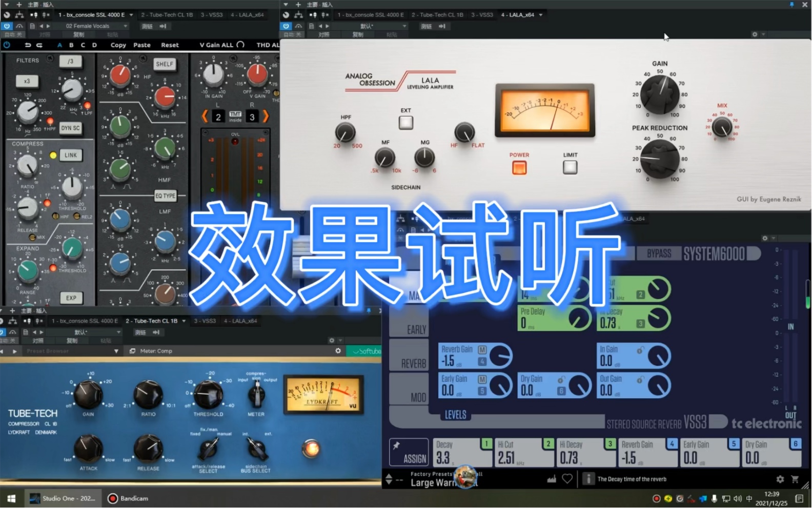812x508 pixels.
Task: Select bx_console setting slot C
Action: [x=83, y=45]
